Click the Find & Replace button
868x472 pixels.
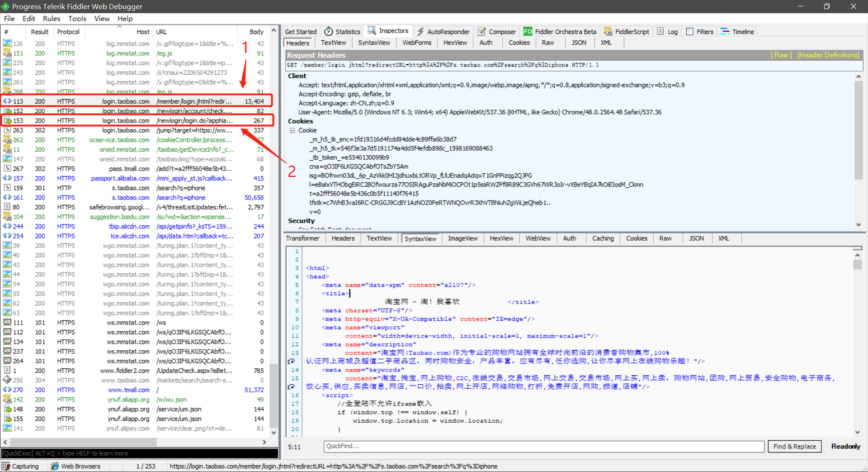pos(795,446)
